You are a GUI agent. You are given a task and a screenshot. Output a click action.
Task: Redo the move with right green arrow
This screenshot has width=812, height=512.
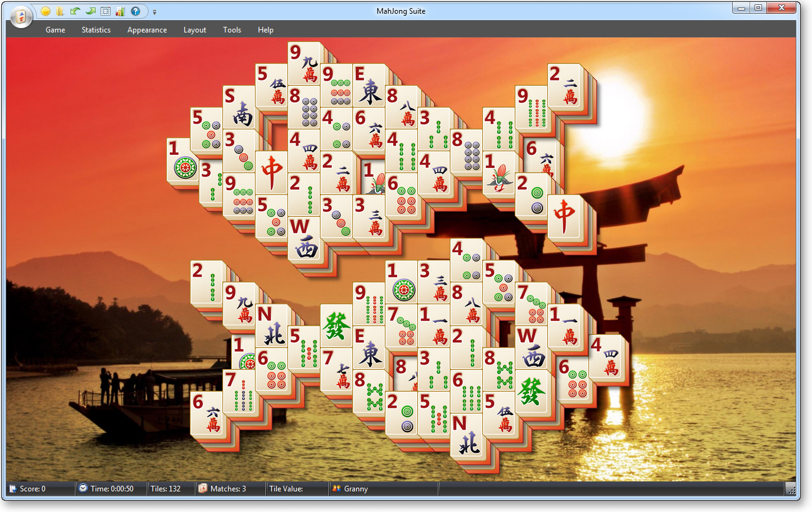coord(90,11)
